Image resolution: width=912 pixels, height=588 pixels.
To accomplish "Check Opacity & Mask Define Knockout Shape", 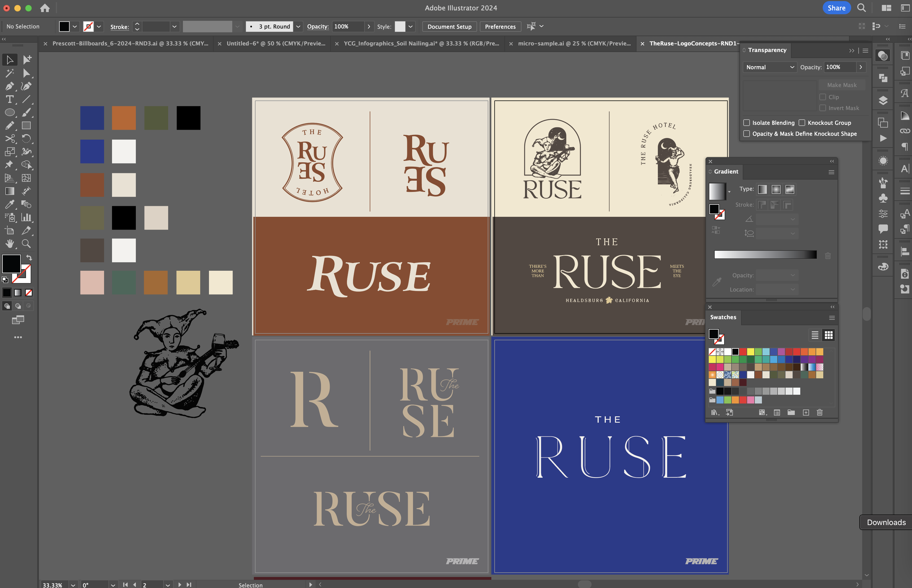I will (x=747, y=134).
